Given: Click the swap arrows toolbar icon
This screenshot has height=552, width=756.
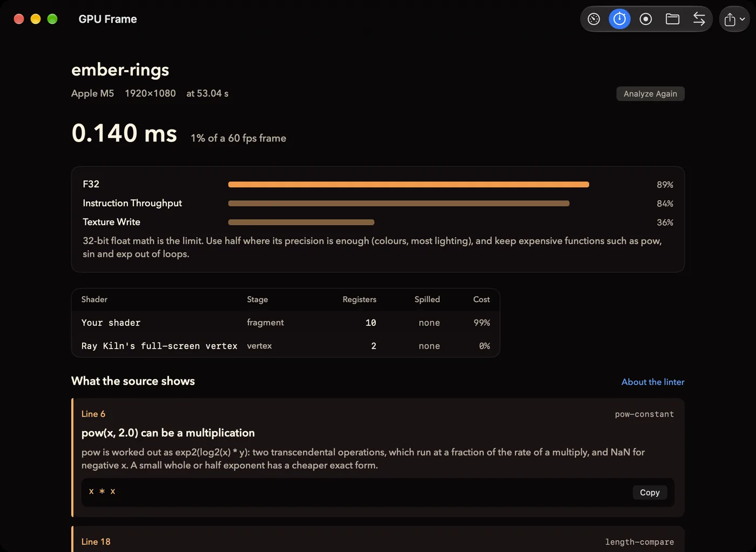Looking at the screenshot, I should click(699, 19).
